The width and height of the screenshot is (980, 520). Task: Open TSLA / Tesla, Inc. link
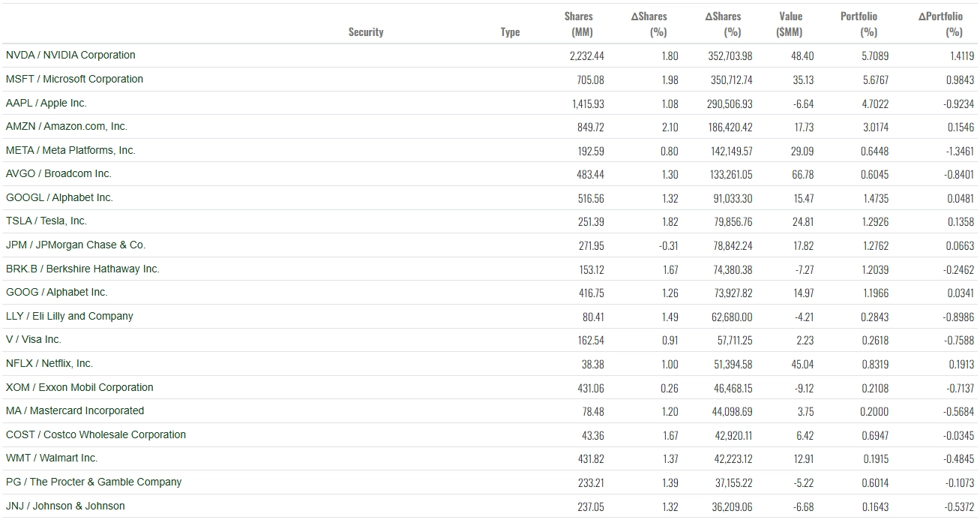(46, 221)
